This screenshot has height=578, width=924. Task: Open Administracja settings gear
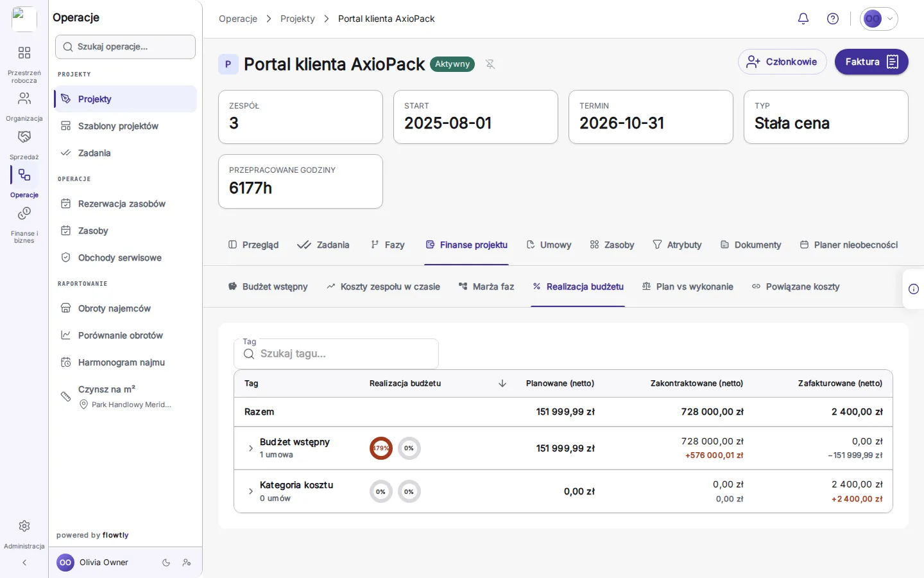tap(24, 534)
